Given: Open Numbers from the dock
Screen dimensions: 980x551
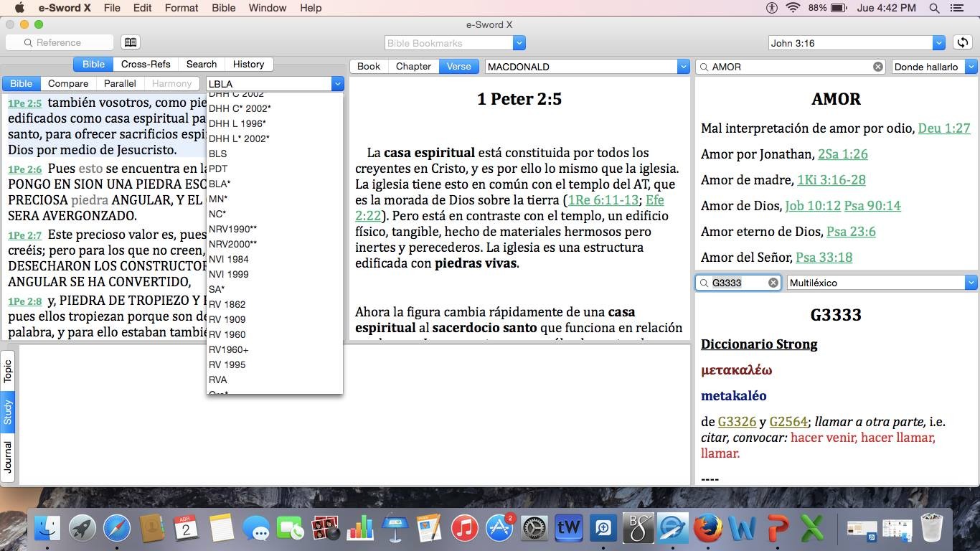Looking at the screenshot, I should 360,529.
